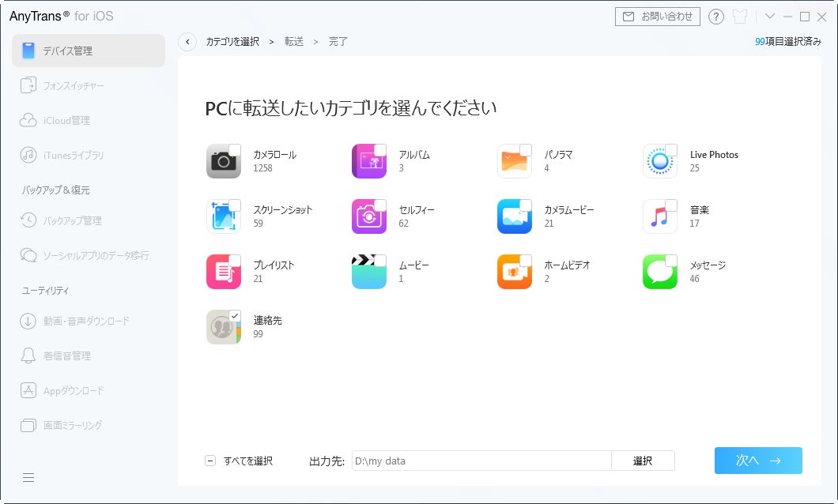The image size is (838, 504).
Task: Click the Movie (ムービー) clapperboard icon
Action: point(368,272)
